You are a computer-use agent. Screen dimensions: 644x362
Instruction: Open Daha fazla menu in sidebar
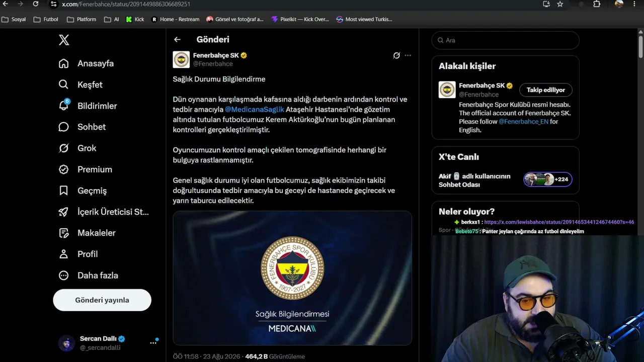[88, 275]
